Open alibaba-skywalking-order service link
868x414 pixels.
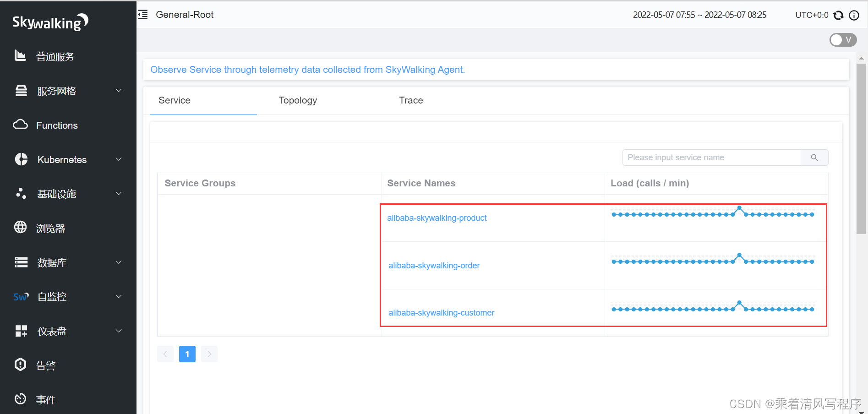434,266
